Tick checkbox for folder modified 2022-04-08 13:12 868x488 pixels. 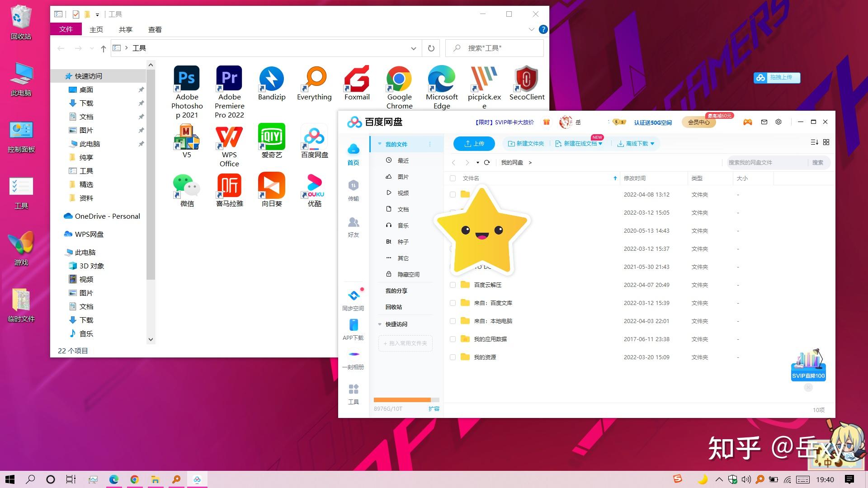(453, 195)
